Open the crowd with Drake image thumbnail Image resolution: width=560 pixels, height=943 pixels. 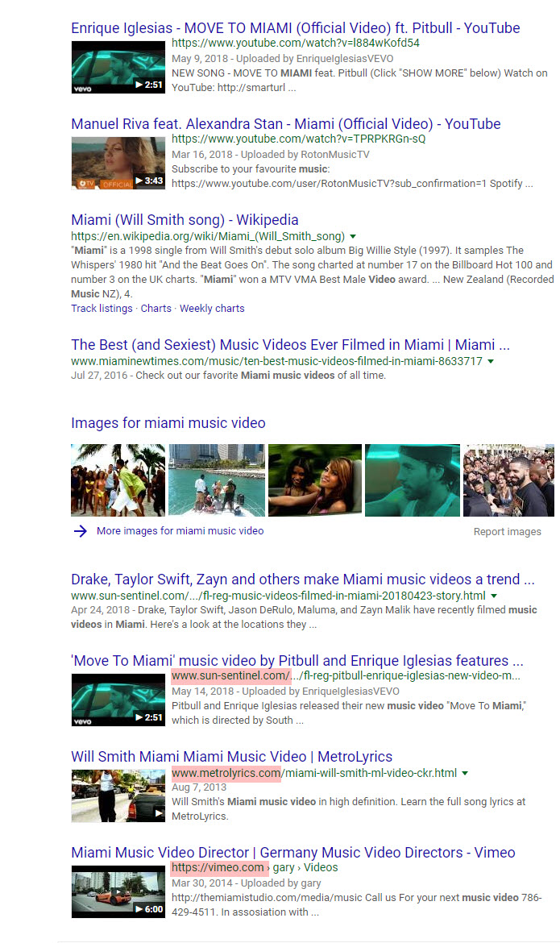tap(509, 480)
